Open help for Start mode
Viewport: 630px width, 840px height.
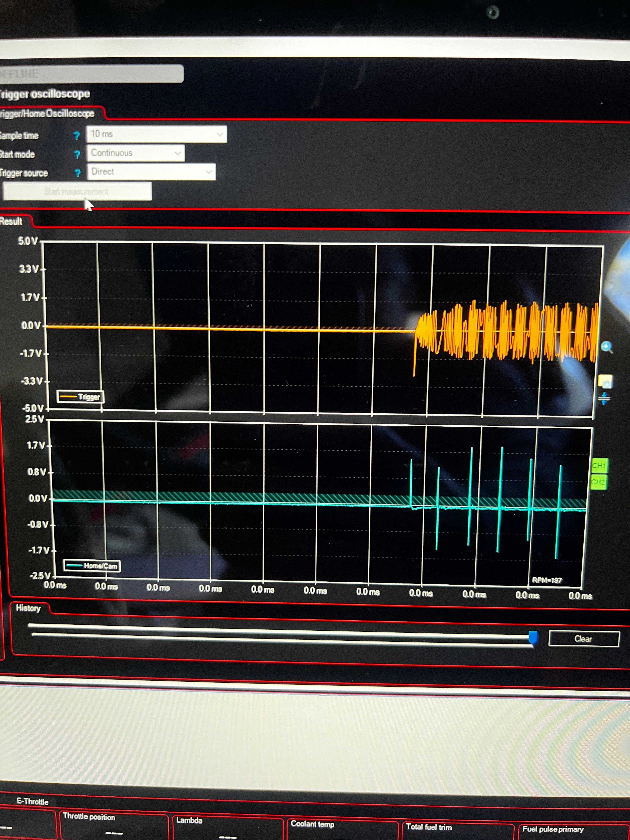tap(77, 154)
